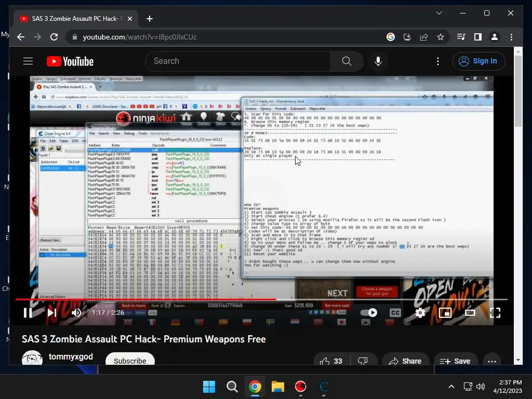Switch to Chrome in taskbar
The width and height of the screenshot is (532, 399).
point(255,387)
